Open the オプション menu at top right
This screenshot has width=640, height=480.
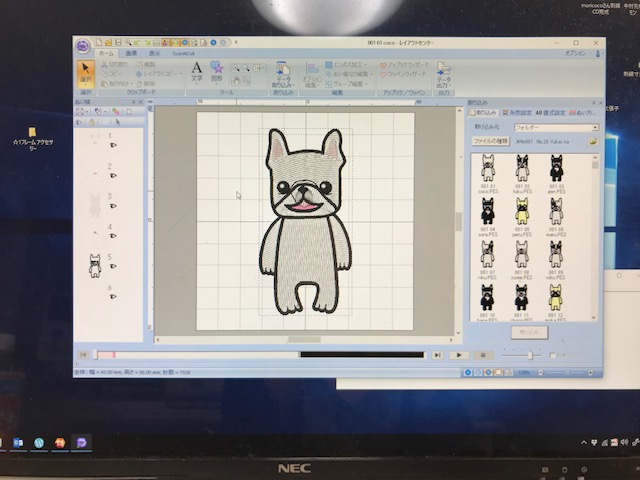tap(578, 53)
